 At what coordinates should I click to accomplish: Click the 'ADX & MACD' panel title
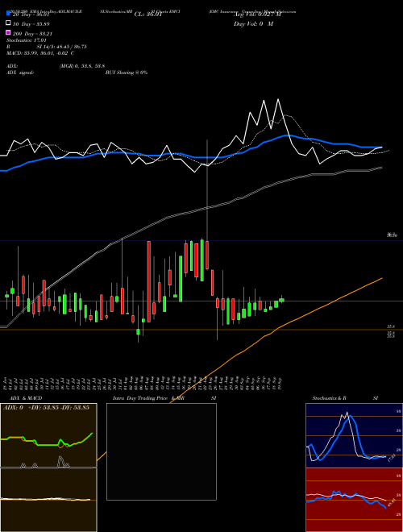point(26,398)
